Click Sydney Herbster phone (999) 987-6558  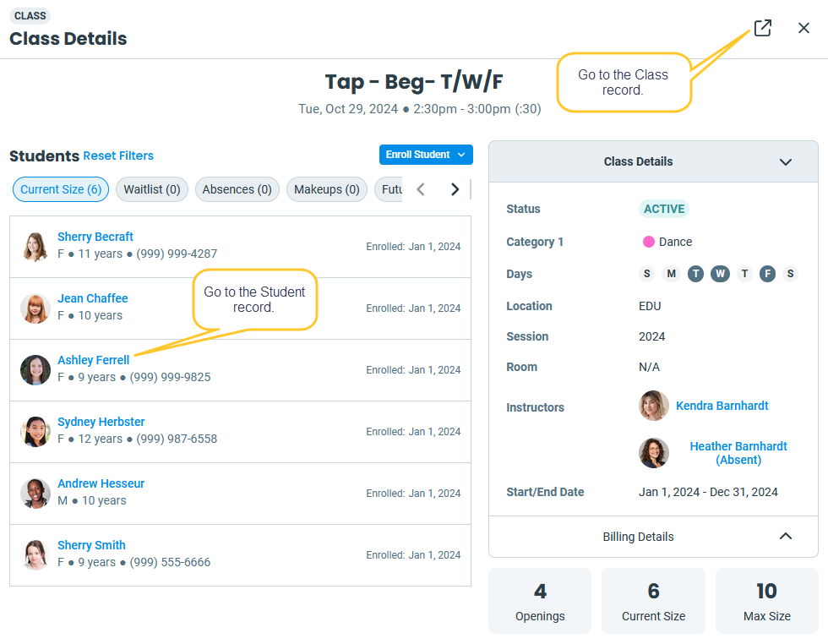coord(177,439)
